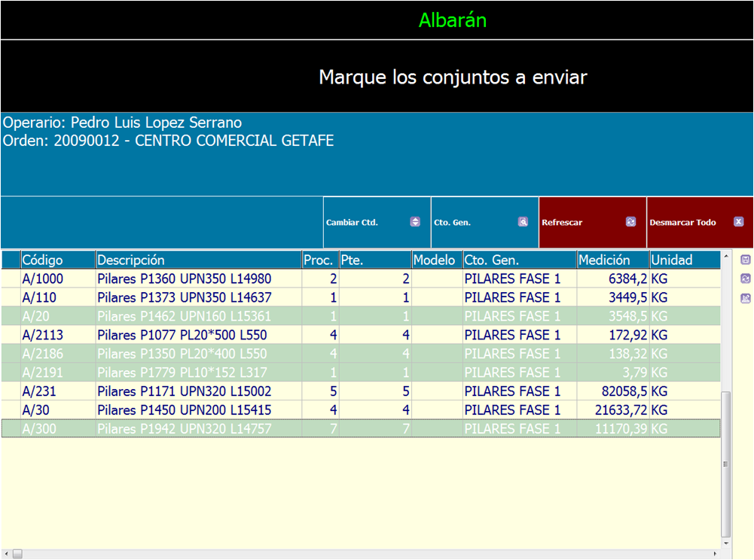Viewport: 754px width, 560px height.
Task: Sort by the Código column header
Action: click(x=57, y=260)
